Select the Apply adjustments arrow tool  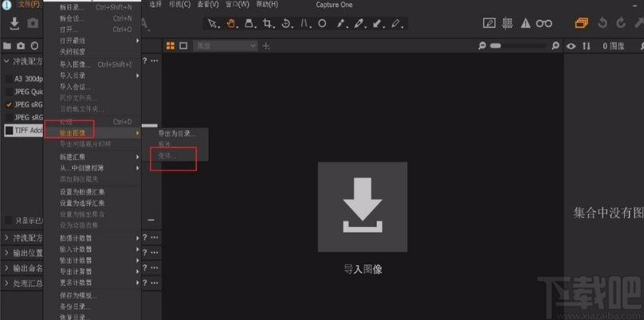(378, 23)
